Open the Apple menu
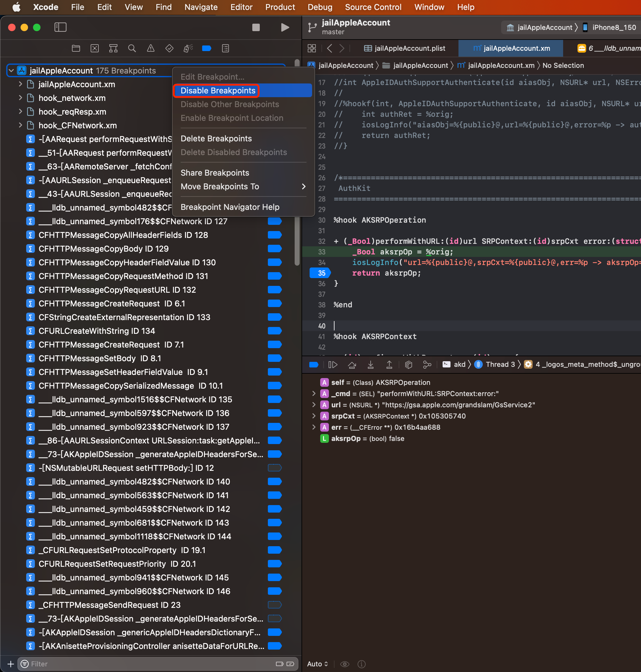The width and height of the screenshot is (641, 672). point(17,7)
